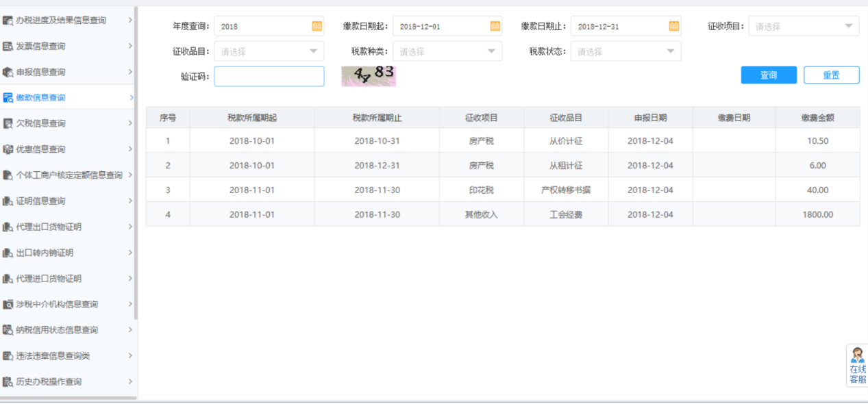Click the 验证码 input field
868x404 pixels.
269,77
